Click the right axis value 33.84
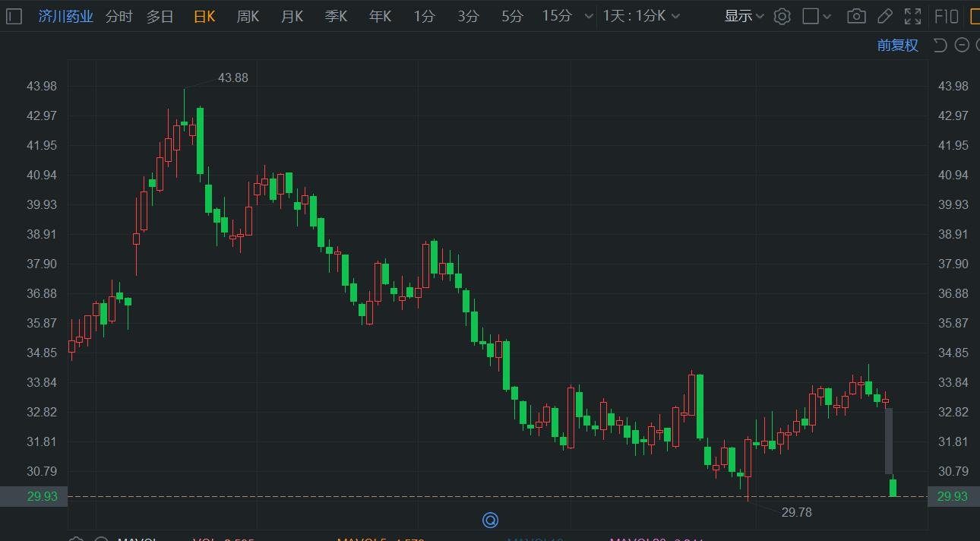The height and width of the screenshot is (541, 980). pos(953,382)
